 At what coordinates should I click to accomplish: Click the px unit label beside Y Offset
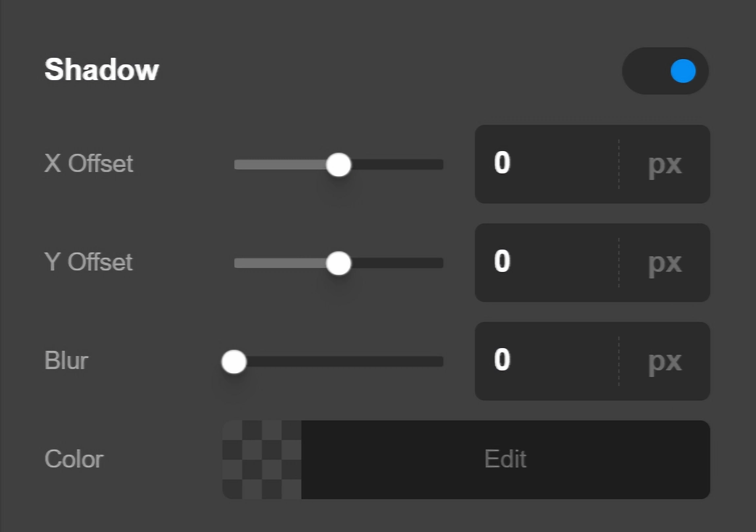point(667,263)
